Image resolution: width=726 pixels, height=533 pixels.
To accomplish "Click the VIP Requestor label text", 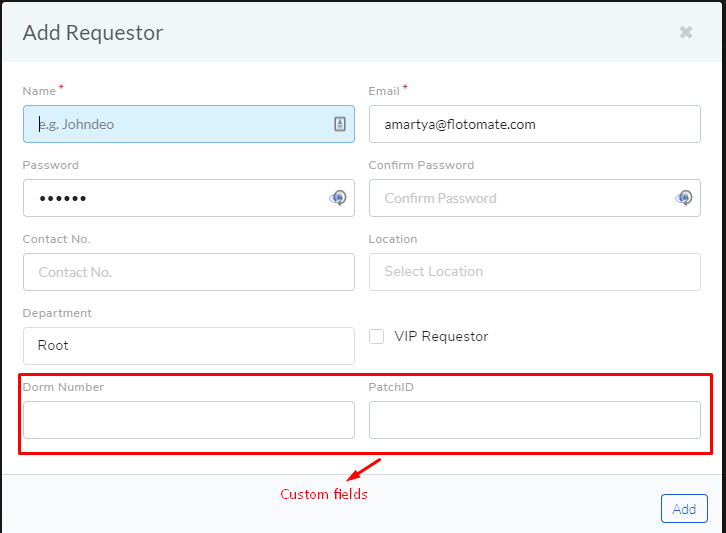I will (x=441, y=337).
